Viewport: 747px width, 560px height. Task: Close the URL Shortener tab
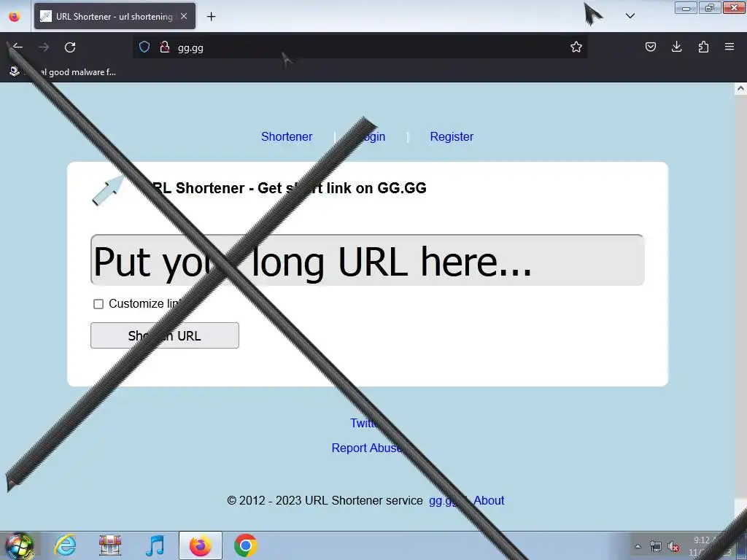pos(184,16)
